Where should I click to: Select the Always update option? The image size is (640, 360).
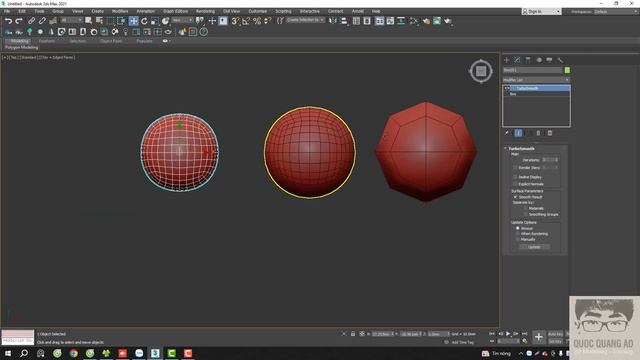[x=518, y=229]
